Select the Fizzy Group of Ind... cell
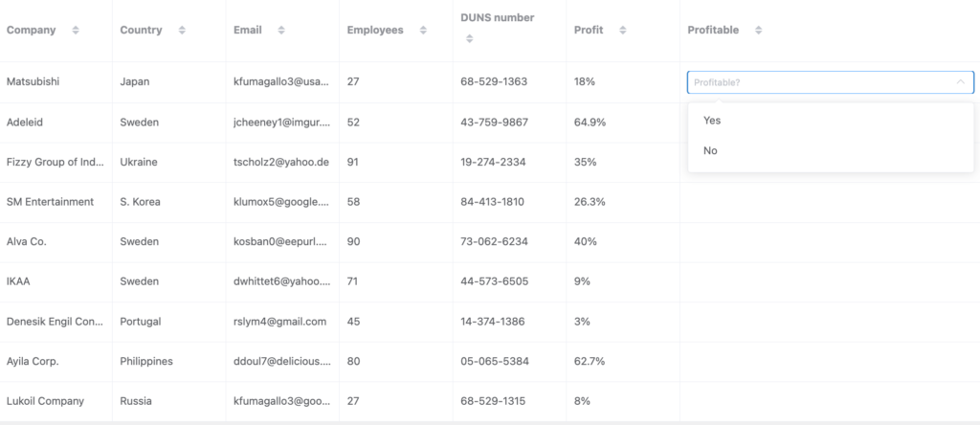The height and width of the screenshot is (425, 980). coord(56,163)
